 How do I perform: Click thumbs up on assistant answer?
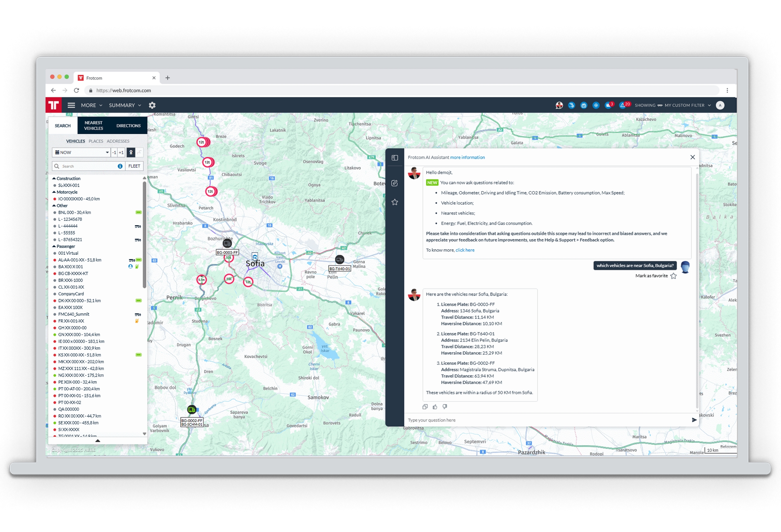click(435, 407)
